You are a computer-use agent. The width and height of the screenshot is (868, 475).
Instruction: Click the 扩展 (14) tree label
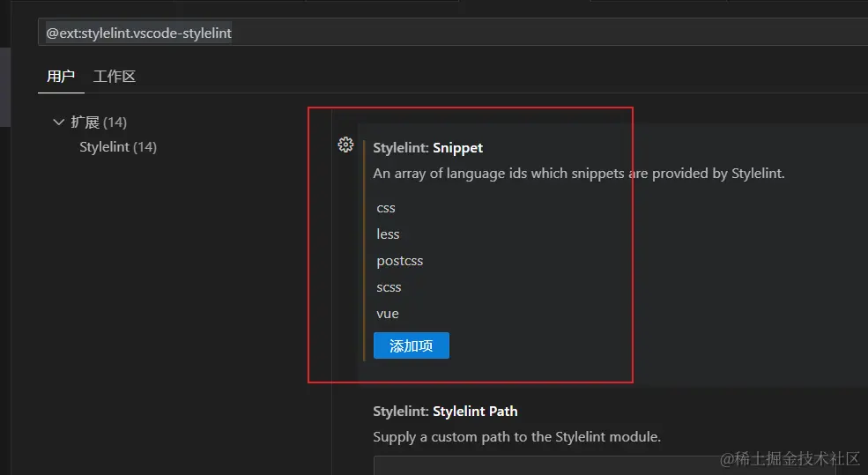click(99, 122)
